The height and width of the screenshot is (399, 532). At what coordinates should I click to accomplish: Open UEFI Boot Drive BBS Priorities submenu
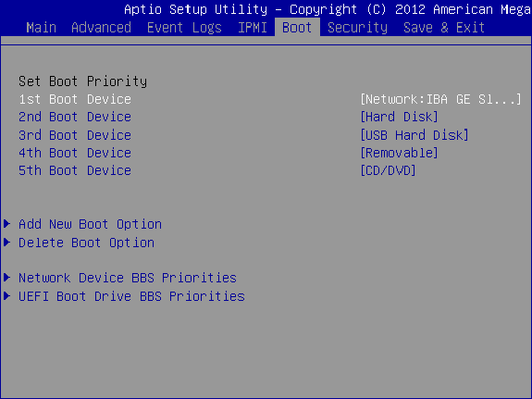pyautogui.click(x=131, y=296)
